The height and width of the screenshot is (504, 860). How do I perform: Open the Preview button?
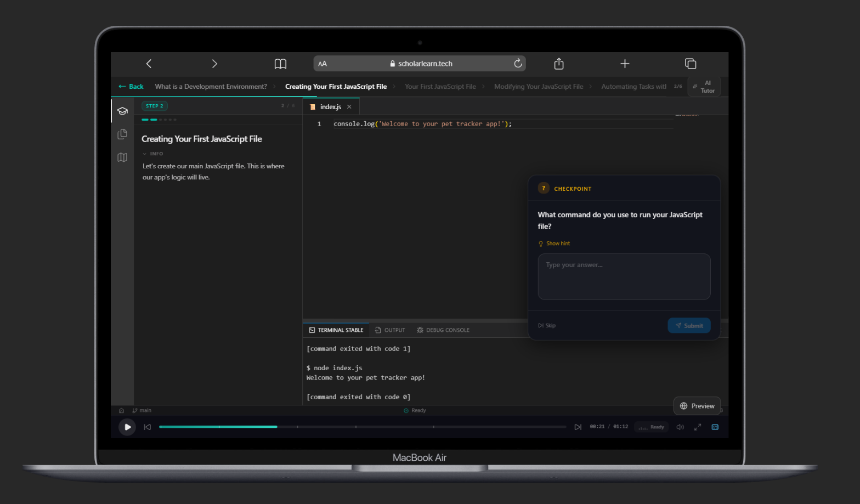(x=697, y=406)
